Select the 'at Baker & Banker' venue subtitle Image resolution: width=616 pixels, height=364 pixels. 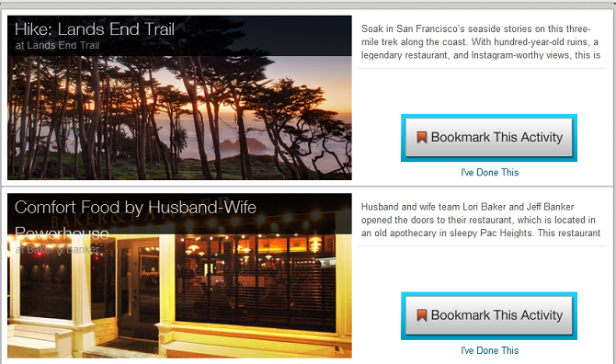[x=57, y=249]
